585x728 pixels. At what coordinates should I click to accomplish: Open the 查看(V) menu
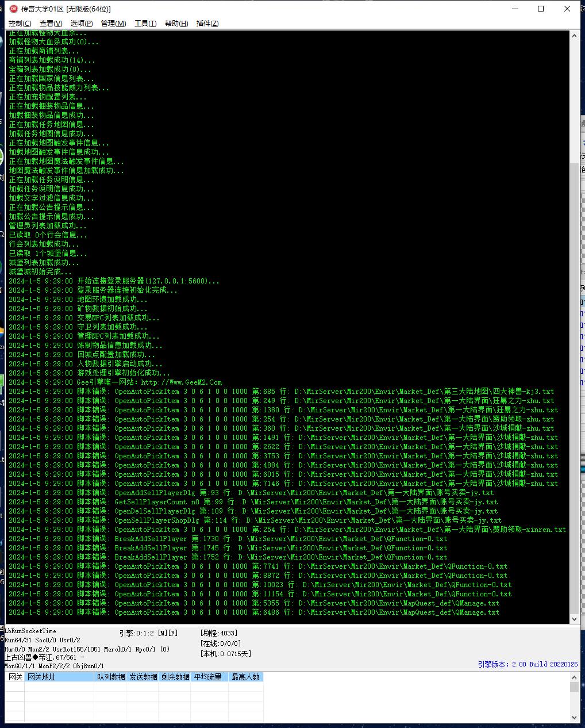(x=51, y=23)
